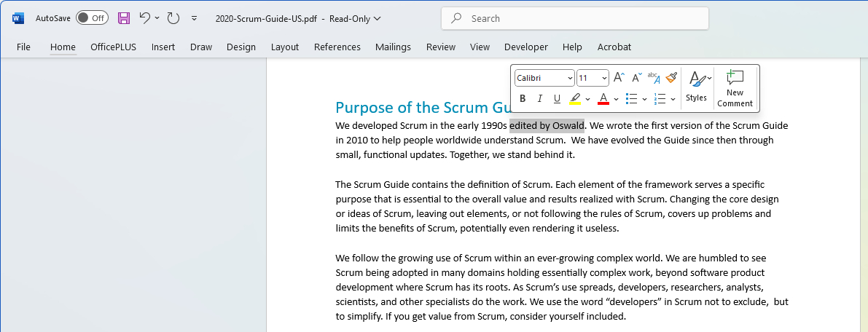
Task: Open the bullet list options arrow
Action: pyautogui.click(x=644, y=99)
